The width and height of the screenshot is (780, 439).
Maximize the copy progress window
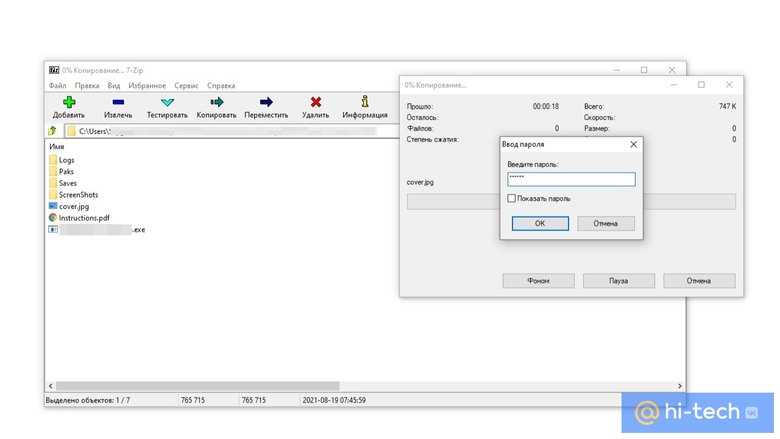click(701, 85)
